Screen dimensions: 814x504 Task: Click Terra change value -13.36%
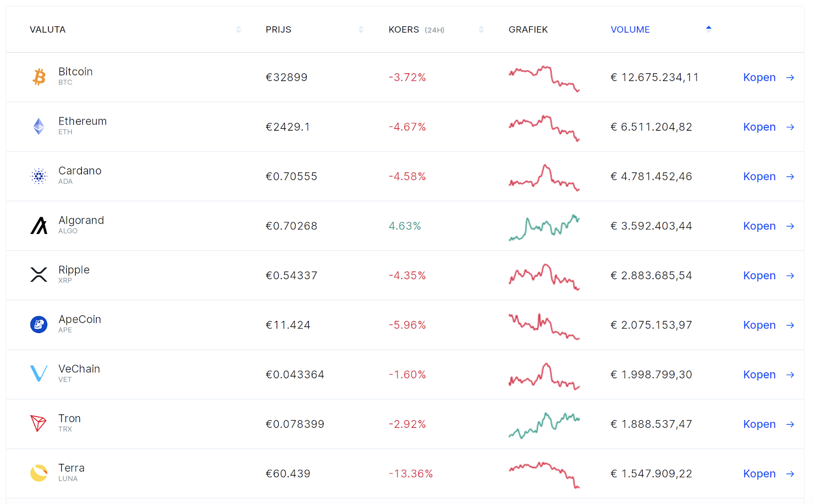[x=411, y=473]
